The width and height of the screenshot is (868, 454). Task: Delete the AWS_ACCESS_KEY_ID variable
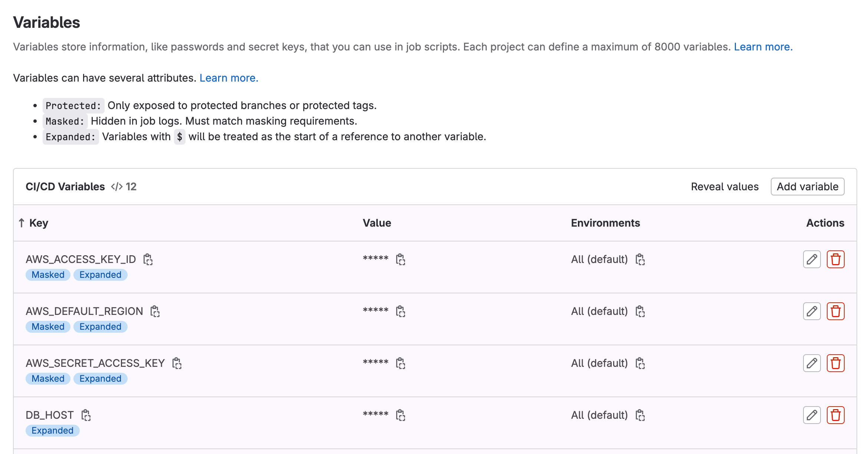835,259
